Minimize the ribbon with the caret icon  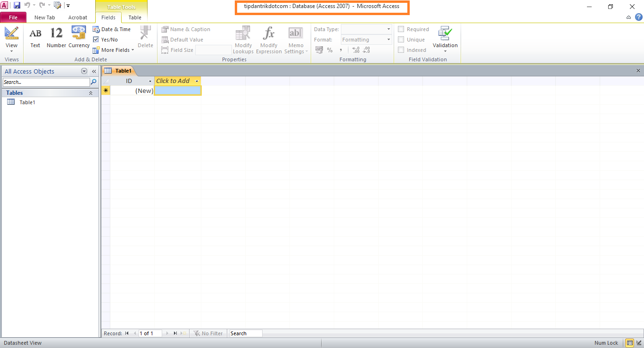point(628,17)
